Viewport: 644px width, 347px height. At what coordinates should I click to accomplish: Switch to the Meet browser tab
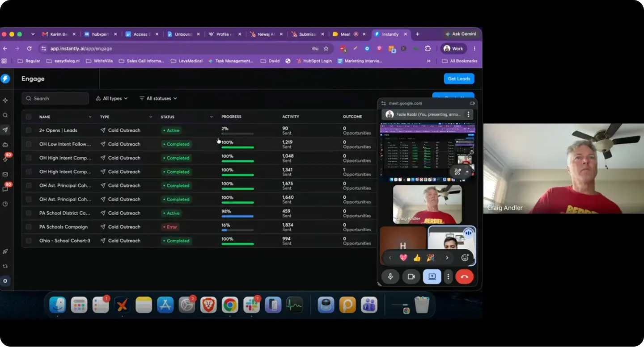click(x=349, y=34)
